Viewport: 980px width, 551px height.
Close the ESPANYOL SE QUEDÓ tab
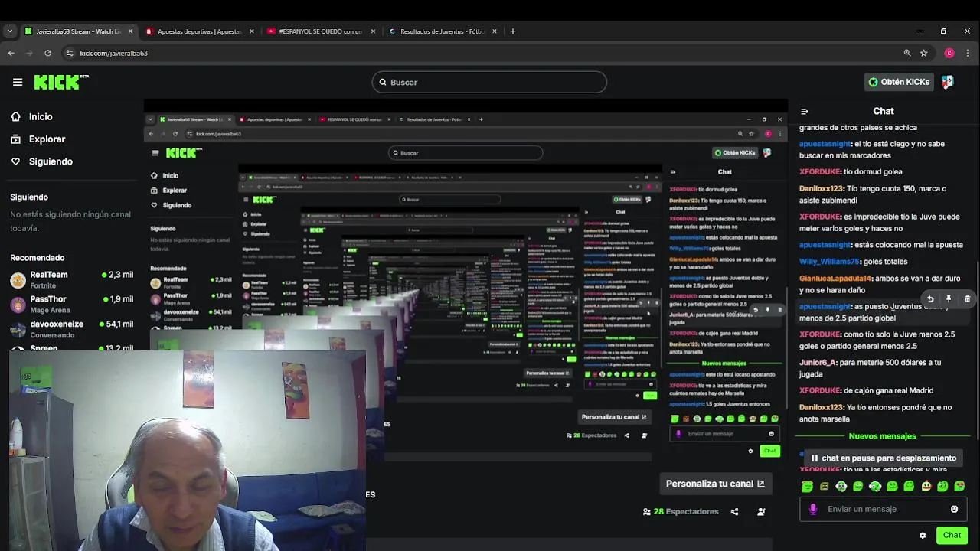coord(373,31)
